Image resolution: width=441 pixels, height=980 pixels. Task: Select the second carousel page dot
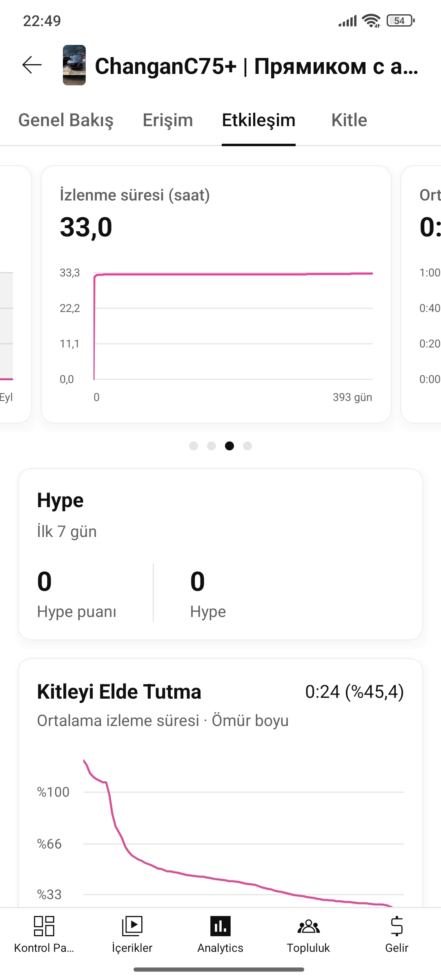click(212, 446)
